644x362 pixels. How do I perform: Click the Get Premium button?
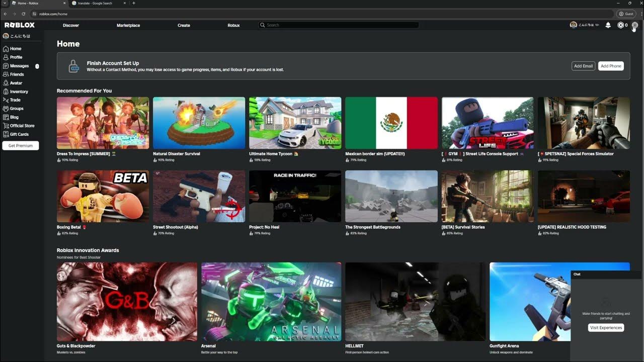click(21, 146)
